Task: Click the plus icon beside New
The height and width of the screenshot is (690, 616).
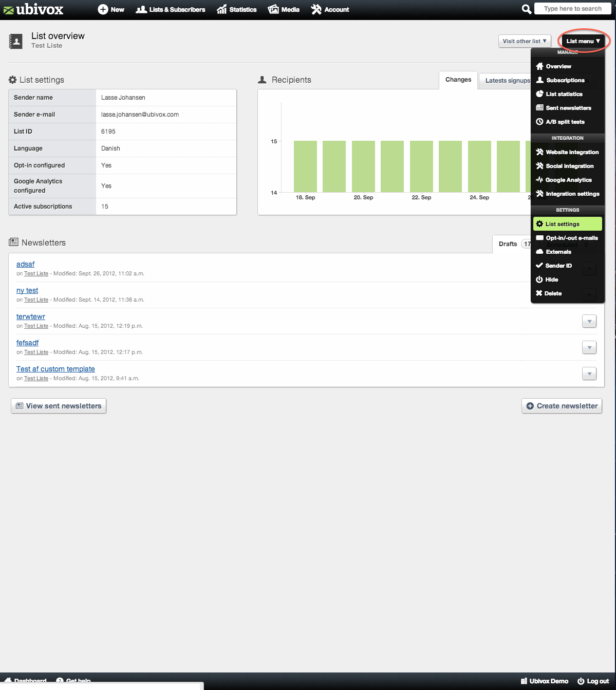Action: click(103, 9)
